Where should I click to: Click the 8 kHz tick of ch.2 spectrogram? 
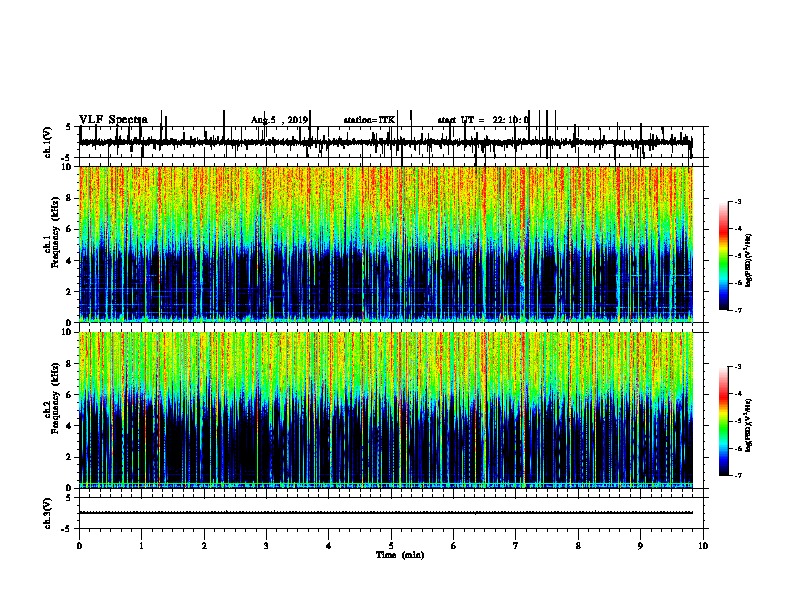(70, 364)
